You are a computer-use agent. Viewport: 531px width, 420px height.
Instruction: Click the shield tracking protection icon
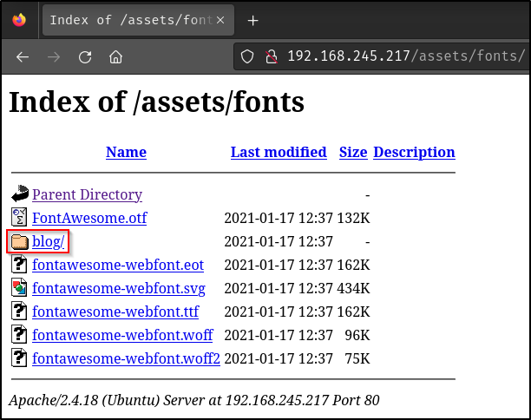click(248, 57)
